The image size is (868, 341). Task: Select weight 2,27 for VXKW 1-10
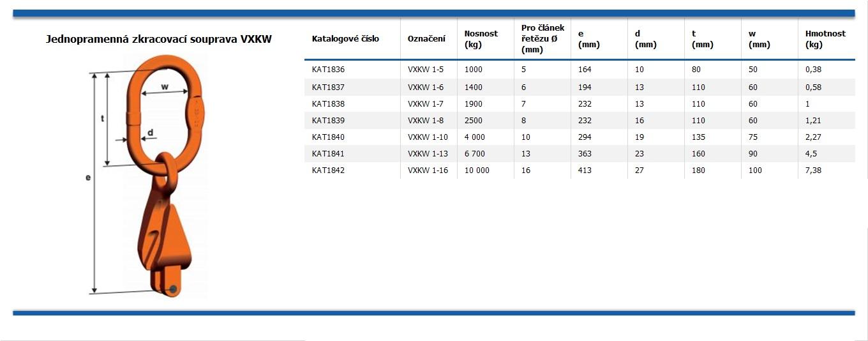[813, 137]
